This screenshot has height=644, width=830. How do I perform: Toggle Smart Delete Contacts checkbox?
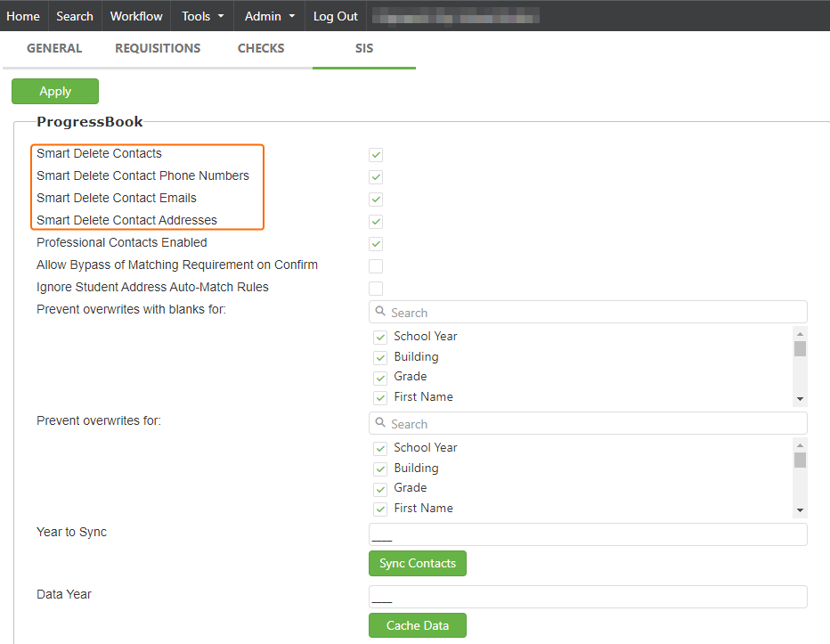tap(376, 155)
